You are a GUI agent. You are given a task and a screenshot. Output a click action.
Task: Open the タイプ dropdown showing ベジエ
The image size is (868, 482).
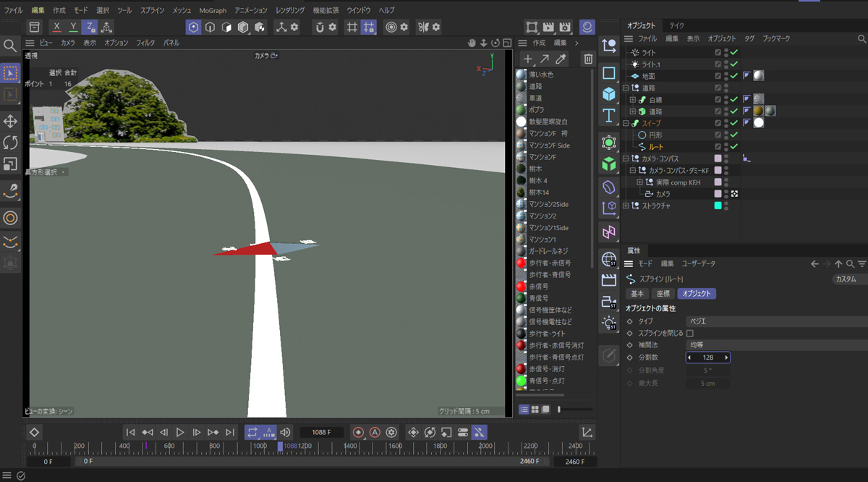click(774, 321)
